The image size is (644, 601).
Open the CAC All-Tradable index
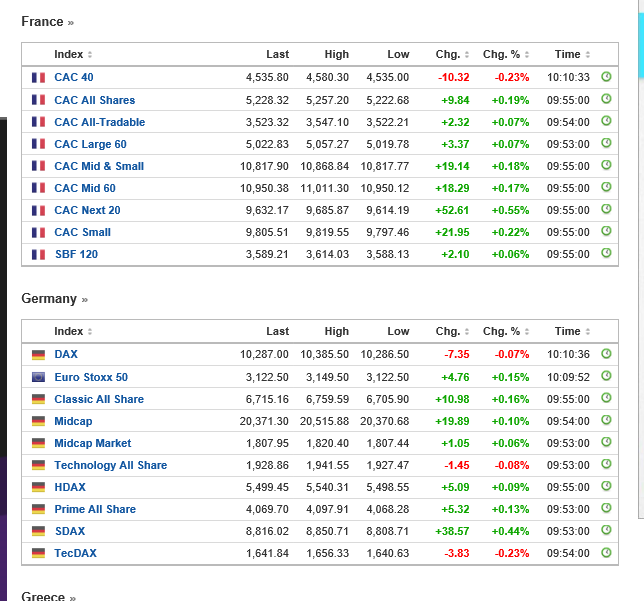[x=100, y=122]
